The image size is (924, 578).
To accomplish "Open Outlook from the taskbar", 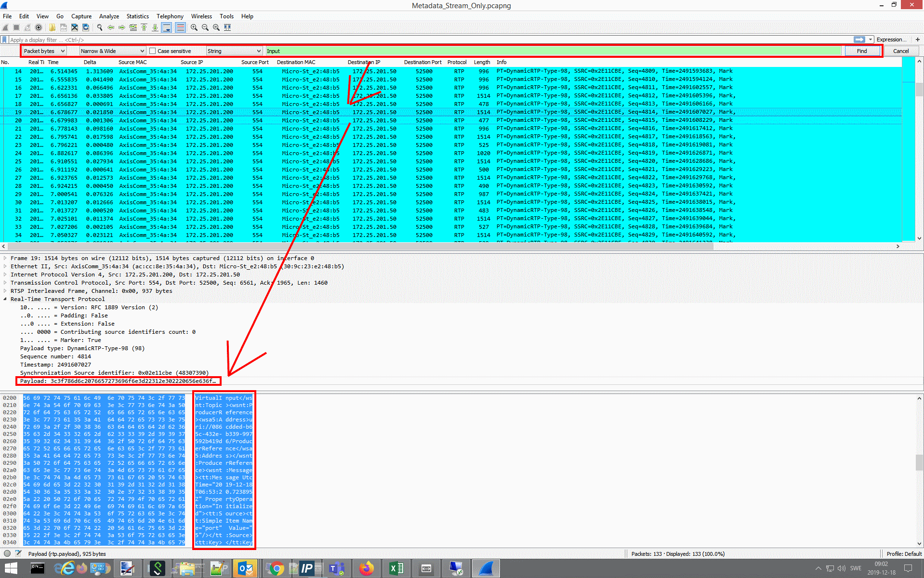I will click(x=245, y=568).
